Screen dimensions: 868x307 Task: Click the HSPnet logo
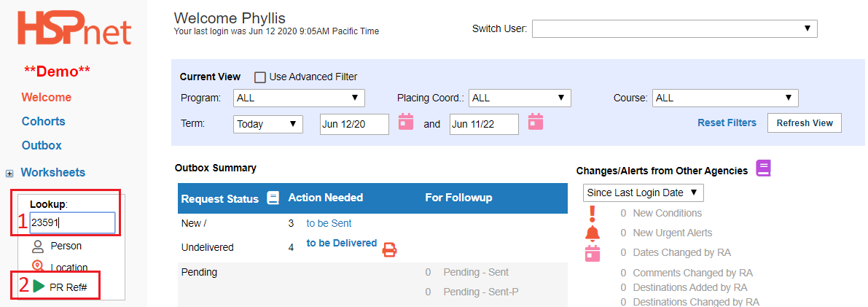point(74,29)
